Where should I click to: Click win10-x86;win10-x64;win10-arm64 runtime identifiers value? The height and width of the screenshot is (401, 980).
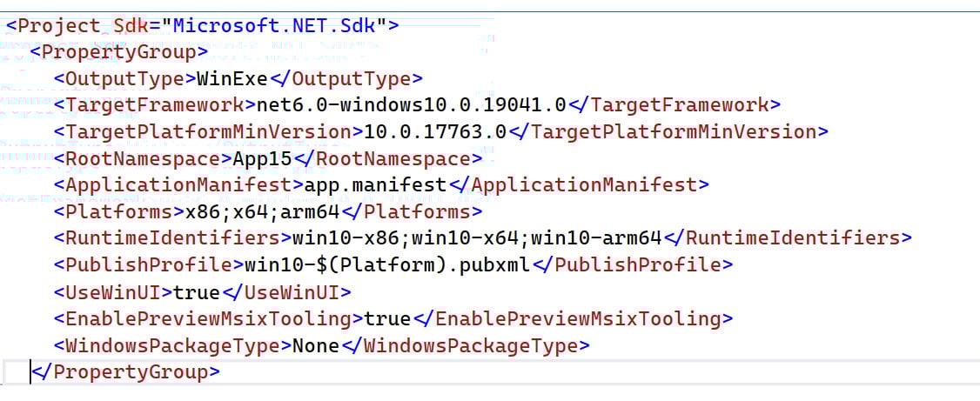[477, 238]
